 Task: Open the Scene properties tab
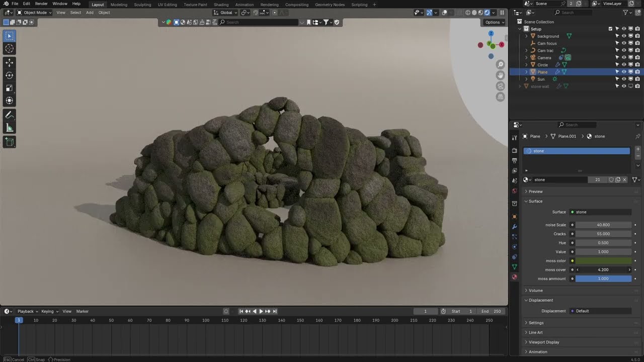(514, 180)
